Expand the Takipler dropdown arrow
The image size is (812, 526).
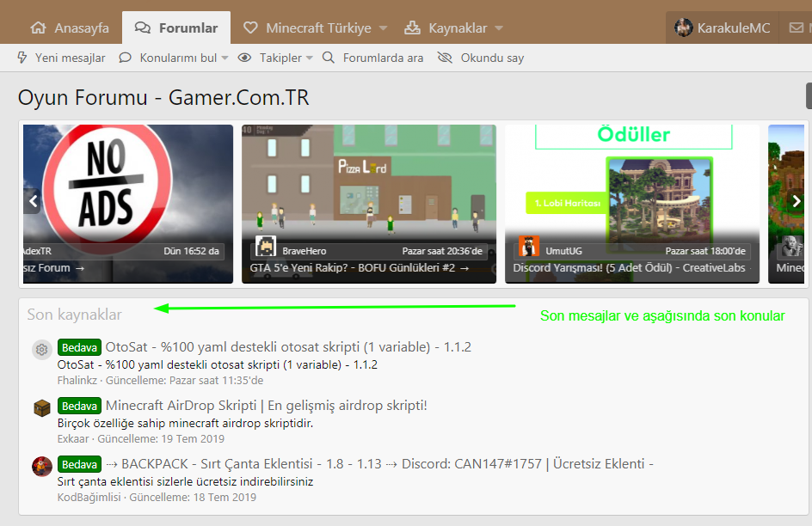click(x=309, y=58)
